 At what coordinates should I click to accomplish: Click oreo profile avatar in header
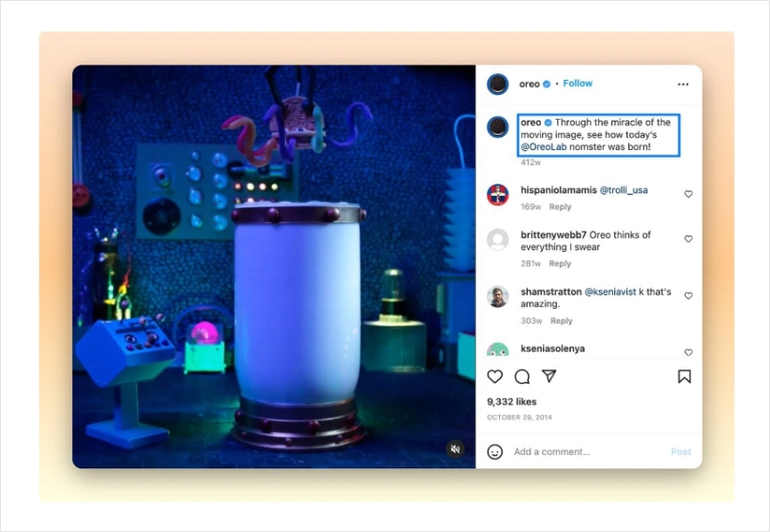click(497, 85)
